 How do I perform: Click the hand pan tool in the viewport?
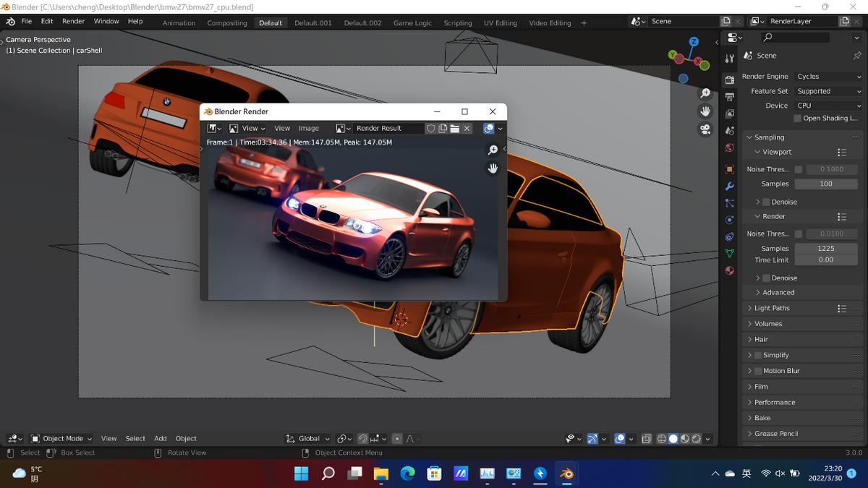click(x=705, y=111)
